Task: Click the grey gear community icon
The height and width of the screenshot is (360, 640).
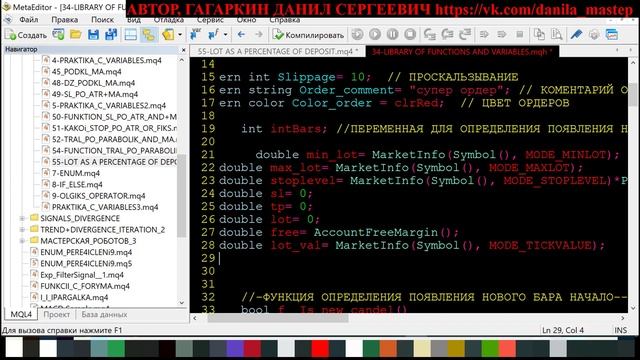Action: [x=594, y=35]
